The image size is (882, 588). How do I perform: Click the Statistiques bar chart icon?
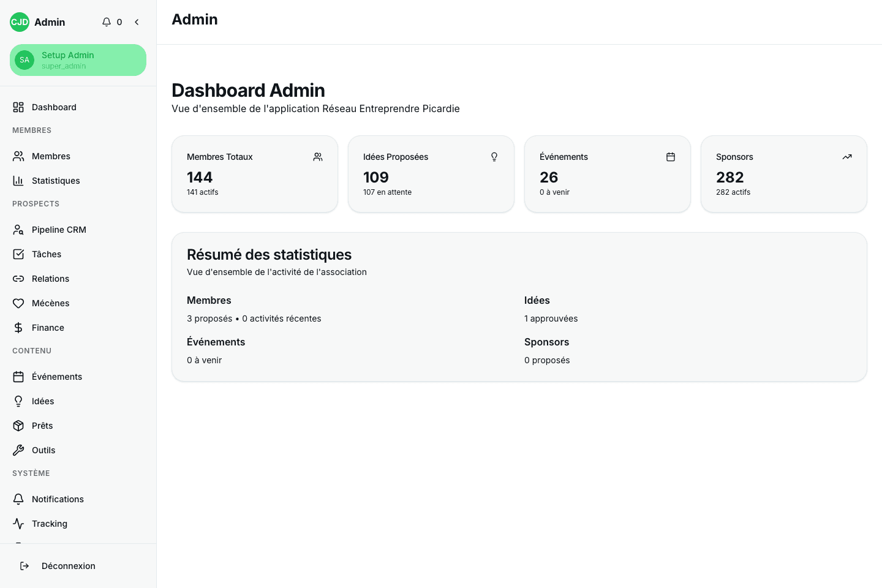[18, 181]
